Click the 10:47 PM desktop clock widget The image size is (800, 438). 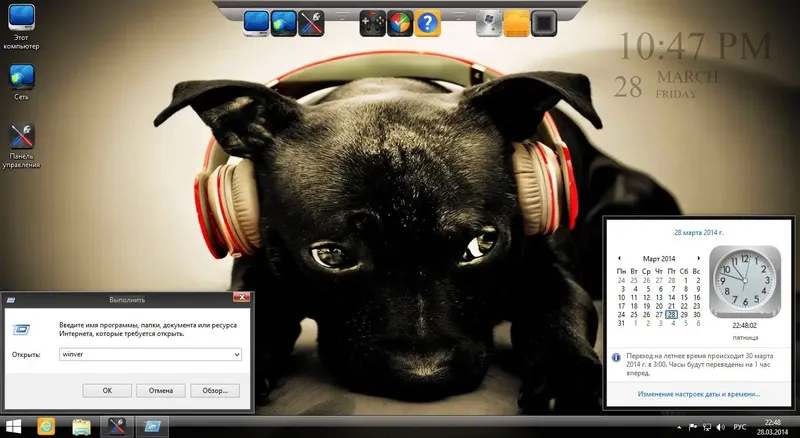coord(694,46)
